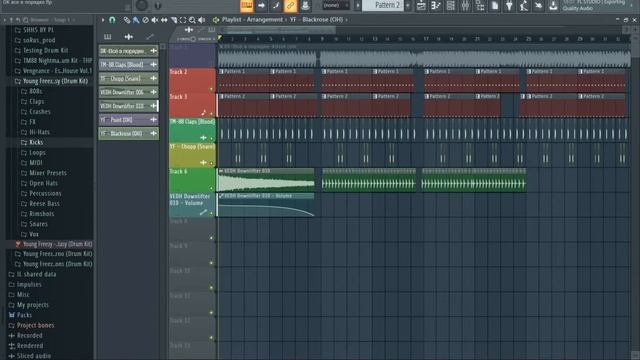Click bar 17 on the playlist timeline ruler
The image size is (640, 360).
click(x=426, y=39)
